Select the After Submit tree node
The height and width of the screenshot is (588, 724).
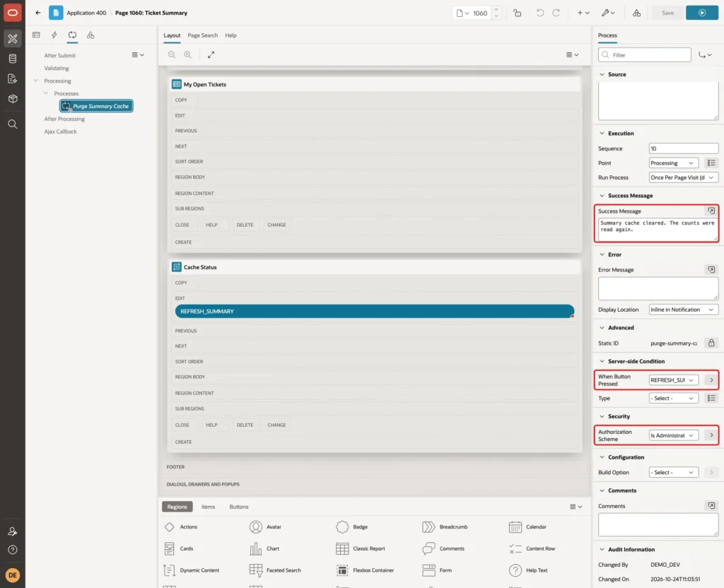(x=59, y=55)
